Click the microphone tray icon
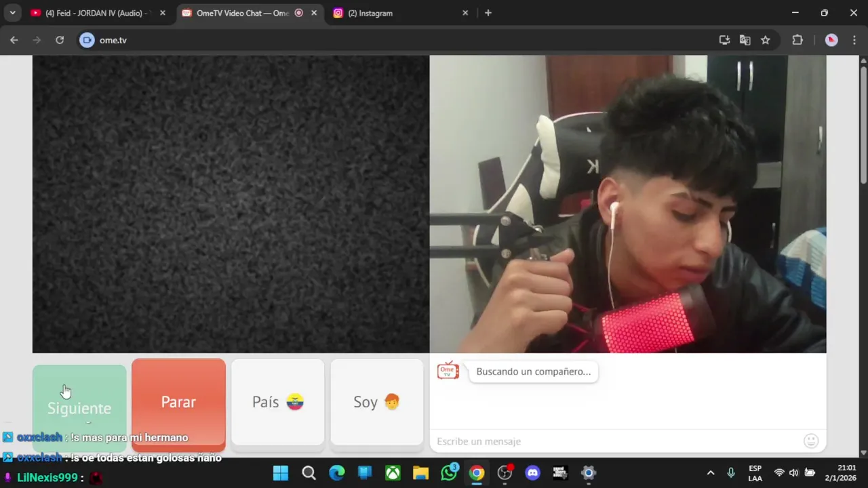The width and height of the screenshot is (868, 488). point(731,473)
